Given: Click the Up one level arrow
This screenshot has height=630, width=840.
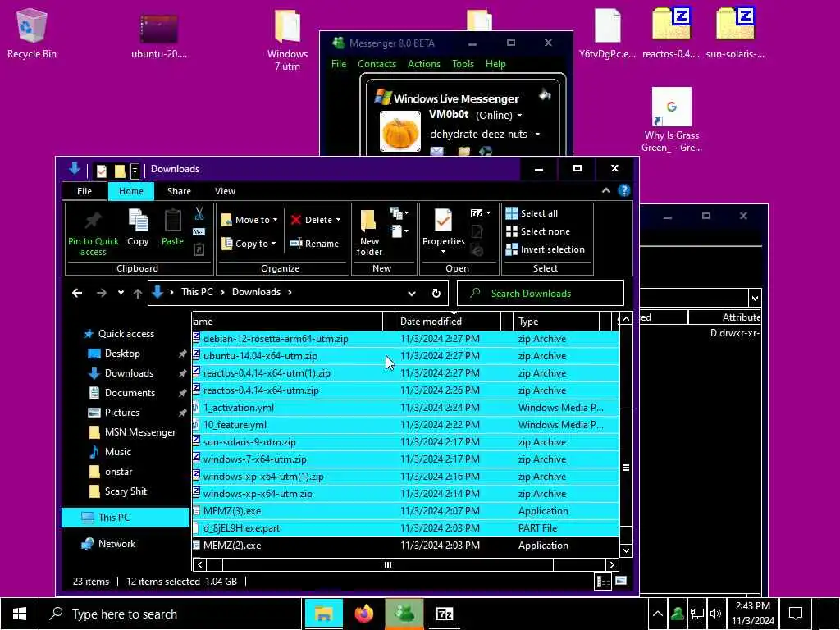Looking at the screenshot, I should point(138,293).
